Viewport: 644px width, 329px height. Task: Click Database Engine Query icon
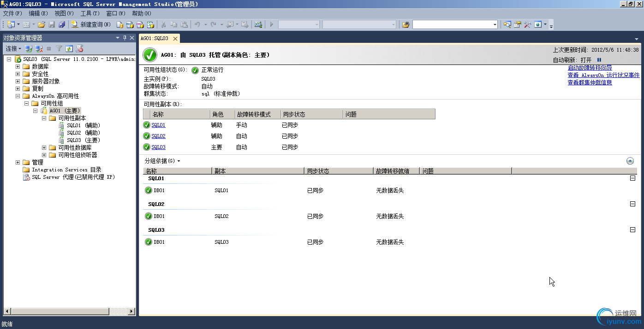119,24
